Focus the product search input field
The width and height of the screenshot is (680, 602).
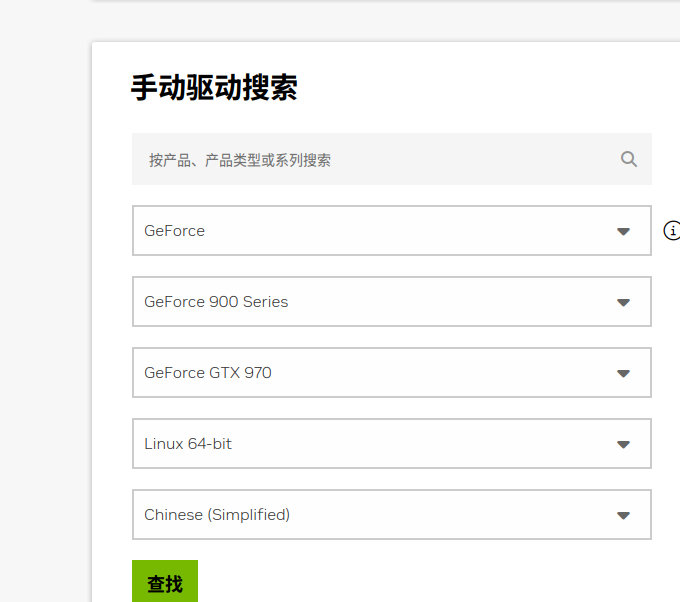coord(392,159)
